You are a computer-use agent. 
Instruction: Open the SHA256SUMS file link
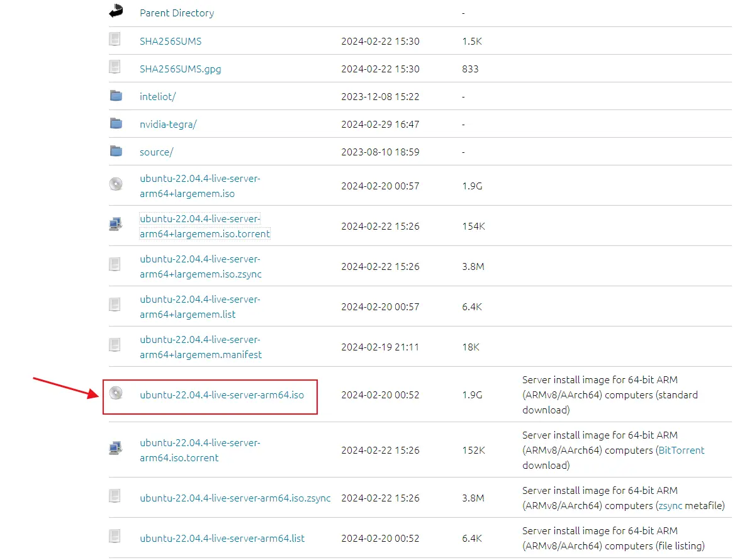(171, 42)
